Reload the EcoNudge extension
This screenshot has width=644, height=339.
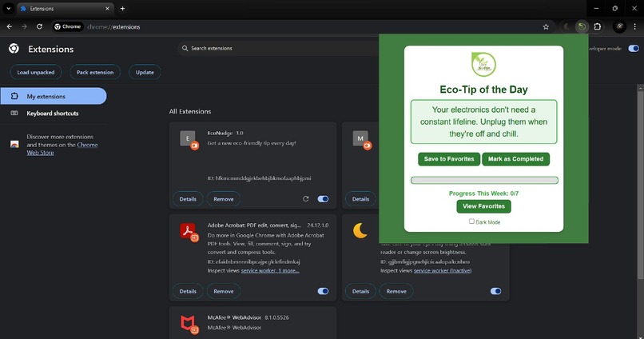(305, 199)
